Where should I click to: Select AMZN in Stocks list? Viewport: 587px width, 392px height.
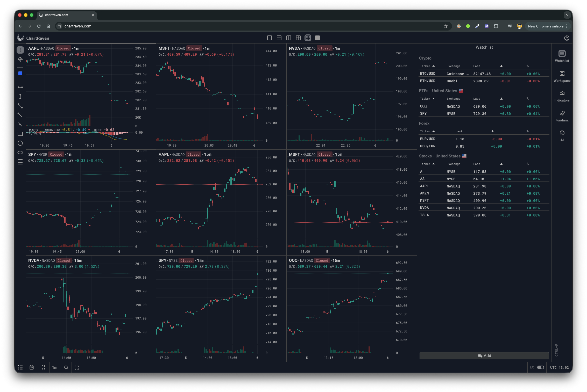(x=484, y=193)
